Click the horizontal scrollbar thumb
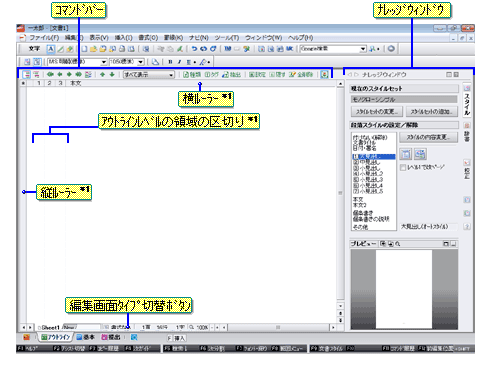480x366 pixels. (x=278, y=328)
